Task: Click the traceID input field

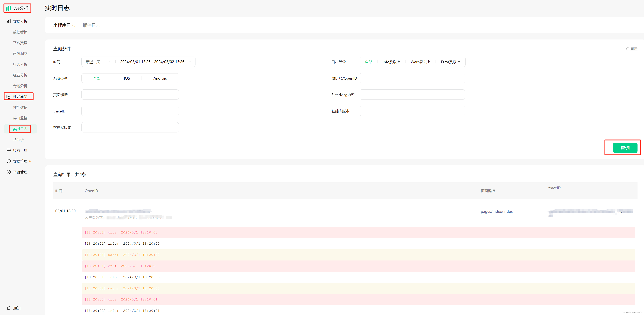Action: tap(130, 111)
